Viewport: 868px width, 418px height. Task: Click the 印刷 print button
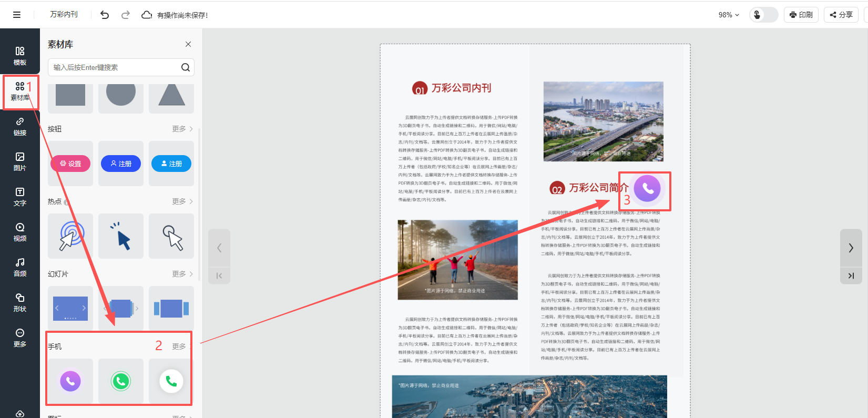click(801, 15)
